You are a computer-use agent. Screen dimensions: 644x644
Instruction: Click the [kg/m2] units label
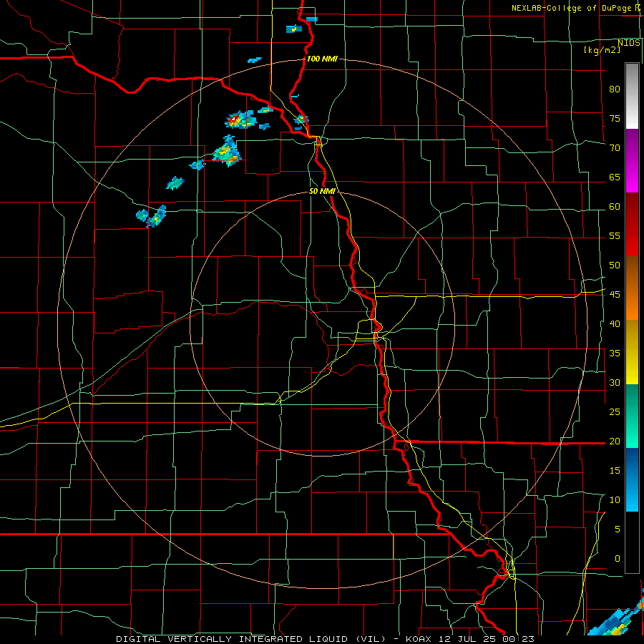point(602,50)
